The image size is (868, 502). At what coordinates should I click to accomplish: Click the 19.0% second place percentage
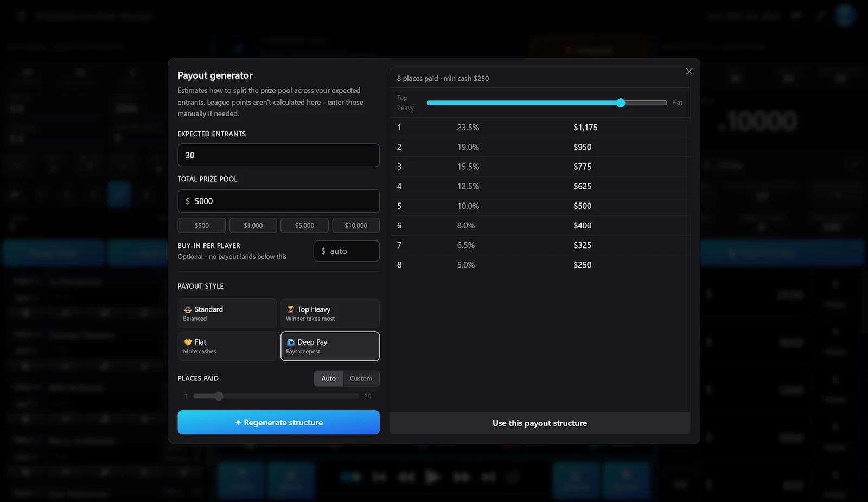pos(468,147)
